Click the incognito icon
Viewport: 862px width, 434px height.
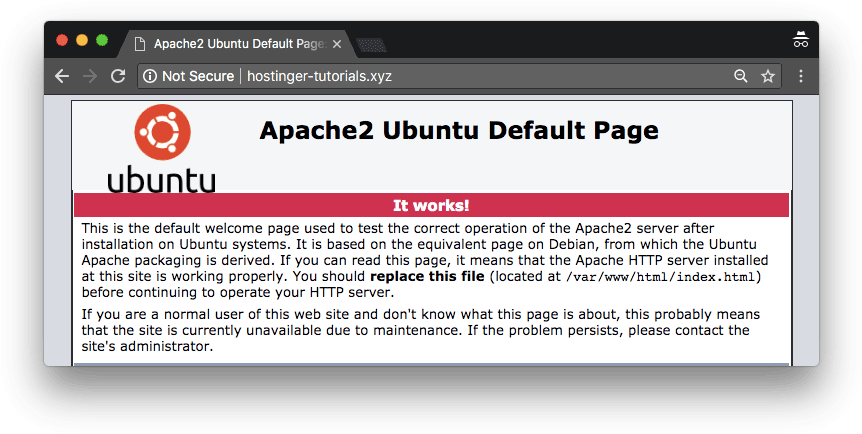(800, 40)
